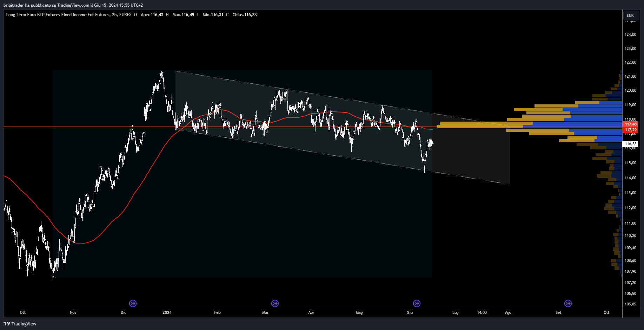This screenshot has width=644, height=330.
Task: Click the Giu label on the time axis
Action: pos(410,312)
